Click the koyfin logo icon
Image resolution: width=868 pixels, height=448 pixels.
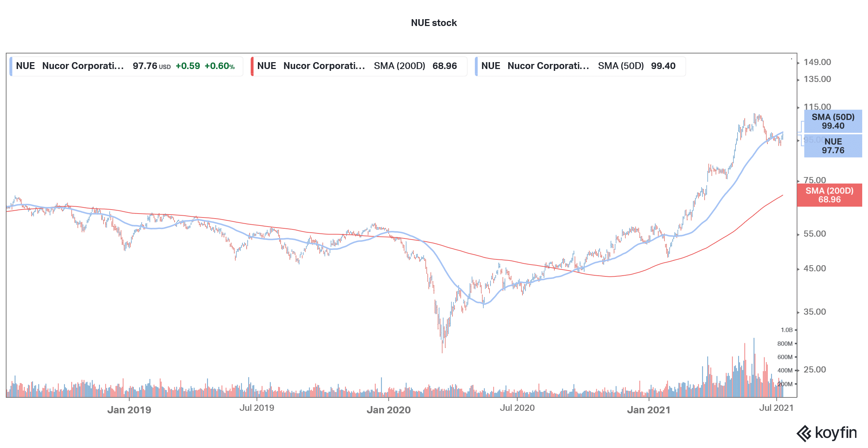[x=804, y=433]
